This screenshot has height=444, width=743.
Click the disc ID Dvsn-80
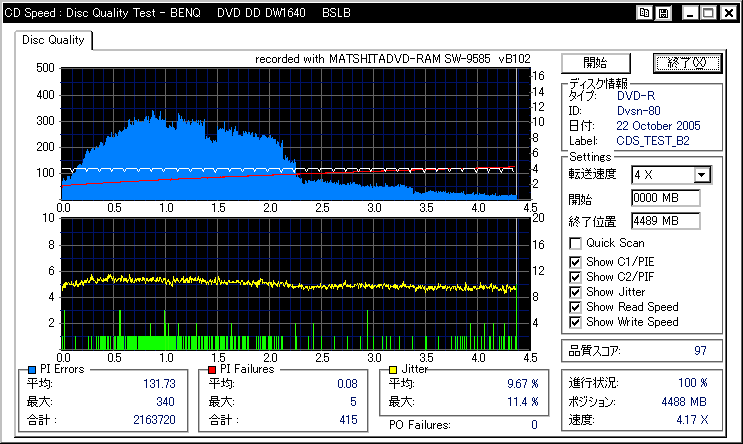pos(638,111)
